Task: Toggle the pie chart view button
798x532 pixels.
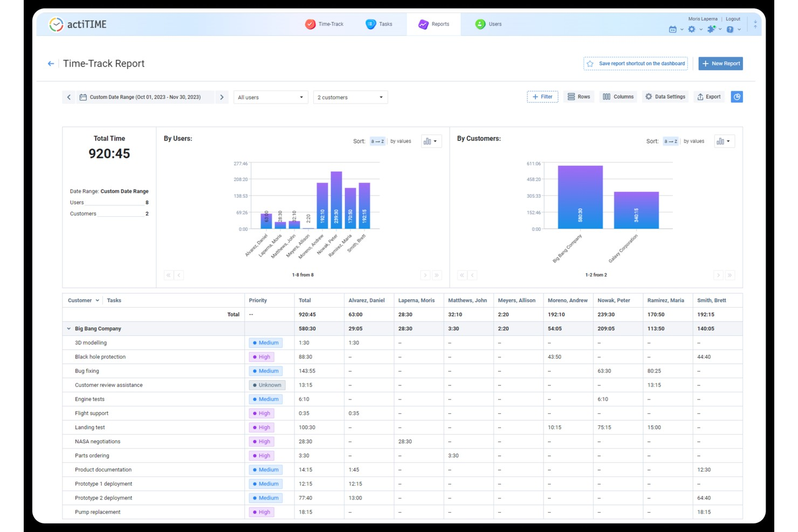Action: [x=737, y=97]
